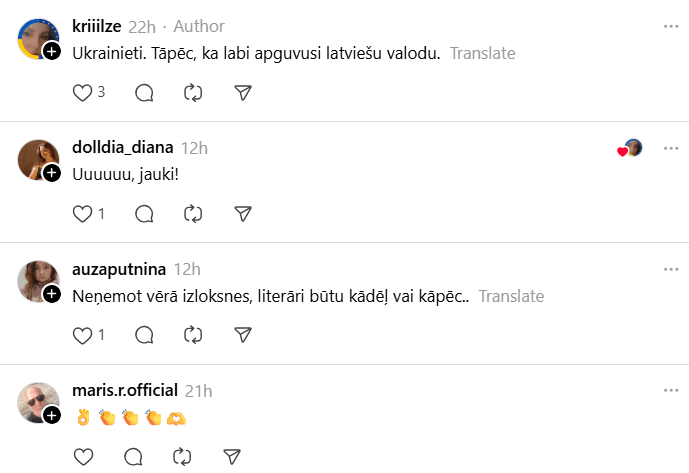Share kriiilze's comment via paper plane
This screenshot has width=689, height=473.
pyautogui.click(x=242, y=93)
